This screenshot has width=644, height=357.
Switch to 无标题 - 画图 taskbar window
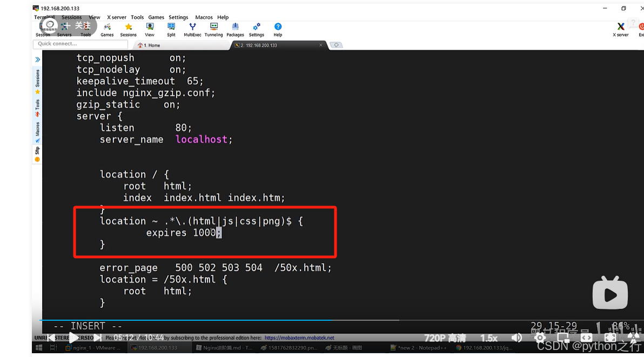coord(344,348)
